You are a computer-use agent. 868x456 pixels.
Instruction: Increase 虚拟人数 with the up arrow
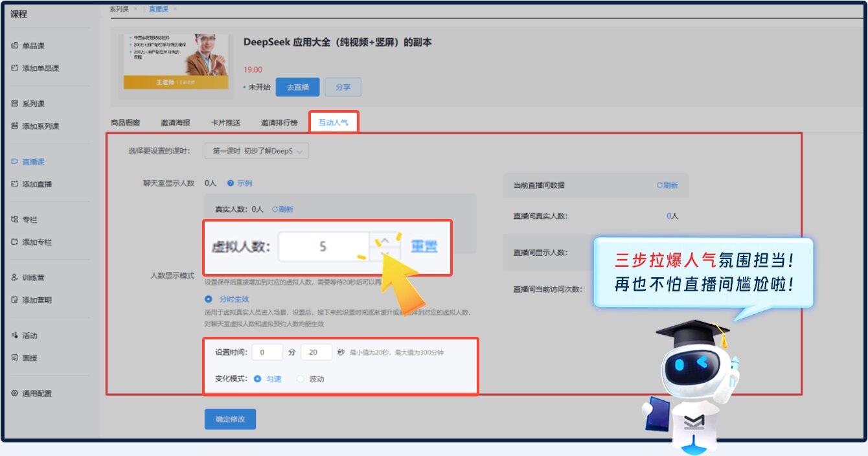tap(384, 240)
